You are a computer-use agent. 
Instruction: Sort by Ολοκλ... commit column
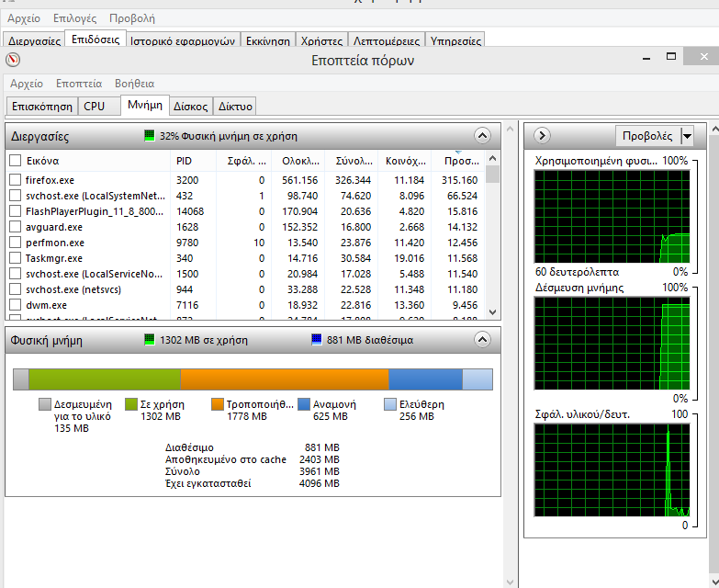(x=298, y=161)
